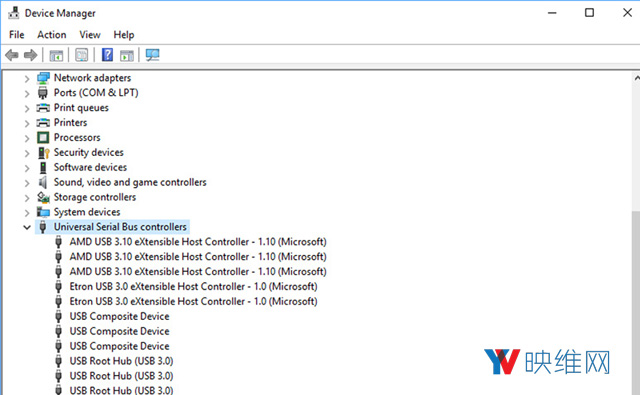Viewport: 640px width, 395px height.
Task: Select the Processors label
Action: pos(77,138)
